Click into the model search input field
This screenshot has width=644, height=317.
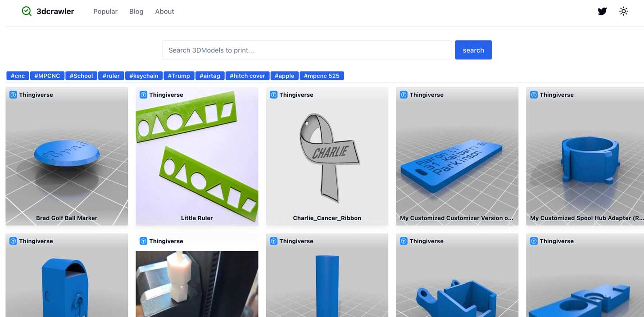[306, 50]
